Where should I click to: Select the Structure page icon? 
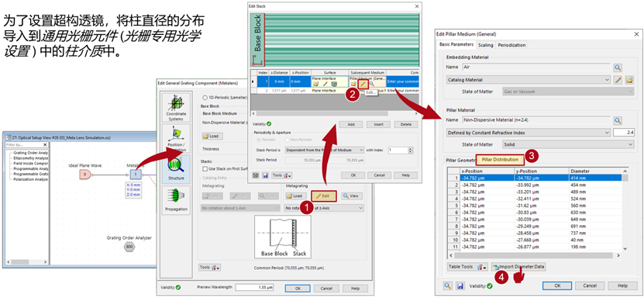(175, 169)
